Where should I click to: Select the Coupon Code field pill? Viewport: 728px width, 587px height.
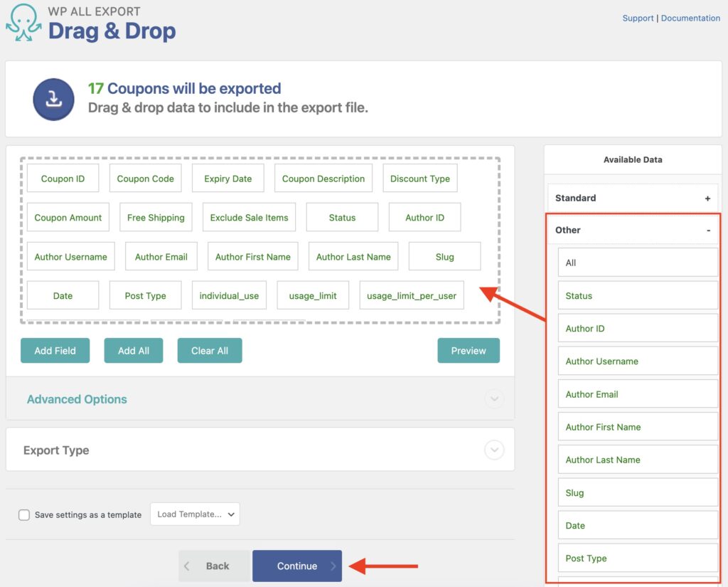(x=145, y=178)
